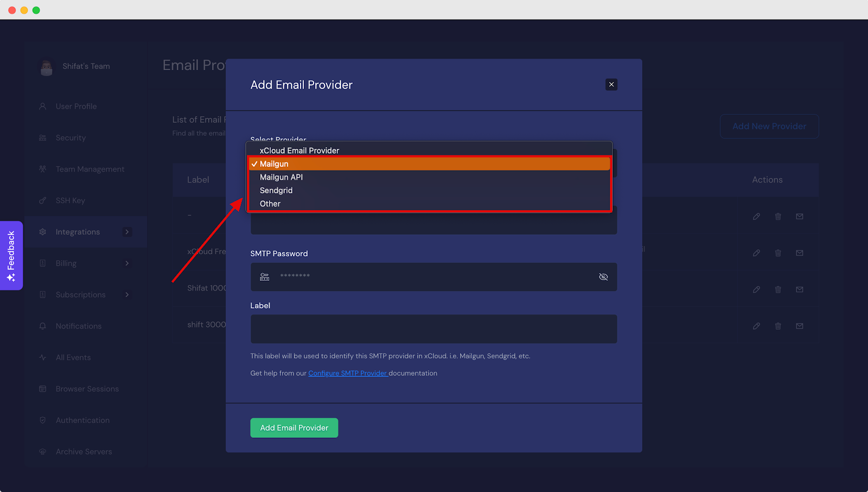Expand the Subscriptions section chevron
Viewport: 868px width, 492px height.
click(x=127, y=294)
